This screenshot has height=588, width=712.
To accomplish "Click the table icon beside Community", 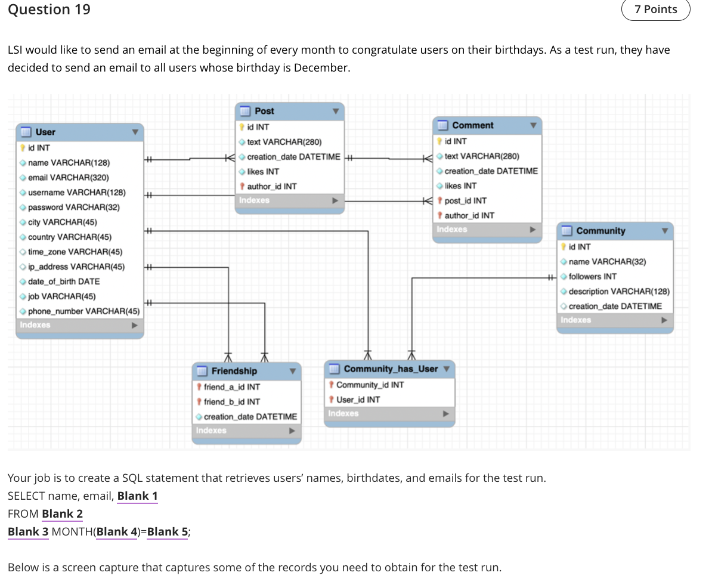I will click(568, 231).
